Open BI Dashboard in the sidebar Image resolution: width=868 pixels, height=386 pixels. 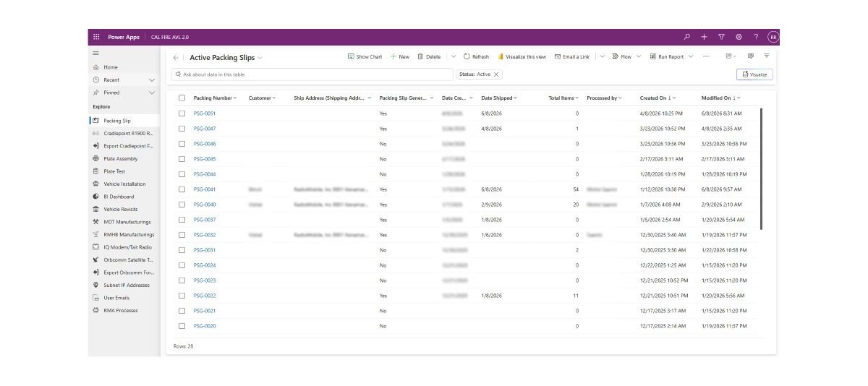(124, 197)
